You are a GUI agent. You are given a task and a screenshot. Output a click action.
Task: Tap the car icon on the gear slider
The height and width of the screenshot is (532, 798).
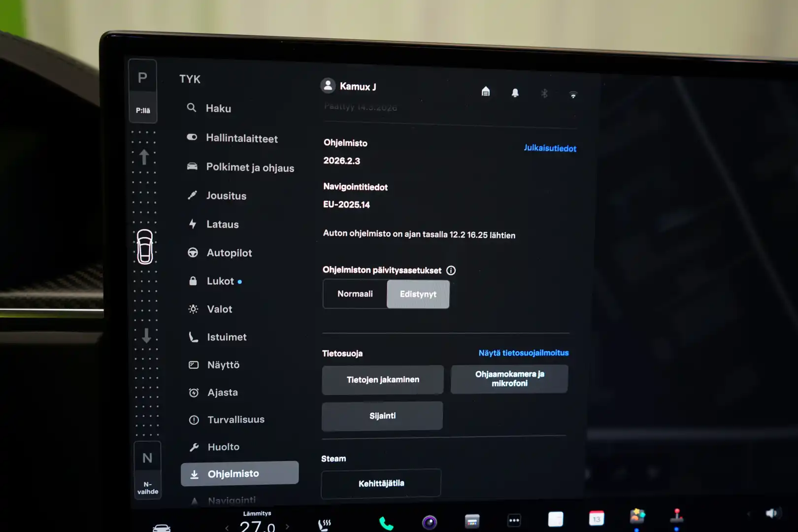point(145,246)
